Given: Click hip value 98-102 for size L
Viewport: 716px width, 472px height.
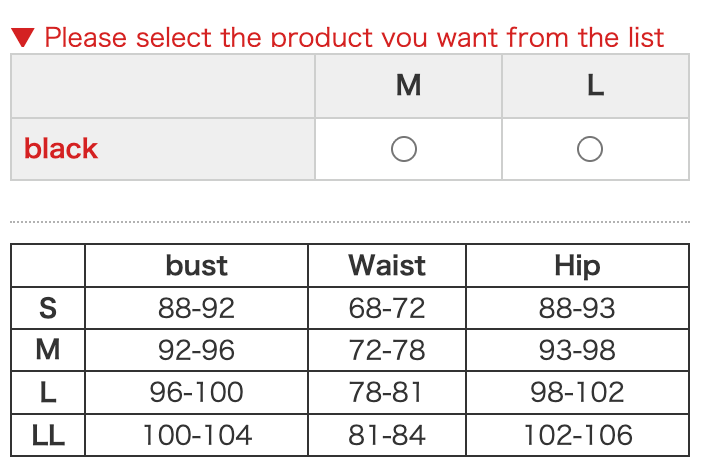Looking at the screenshot, I should 577,392.
